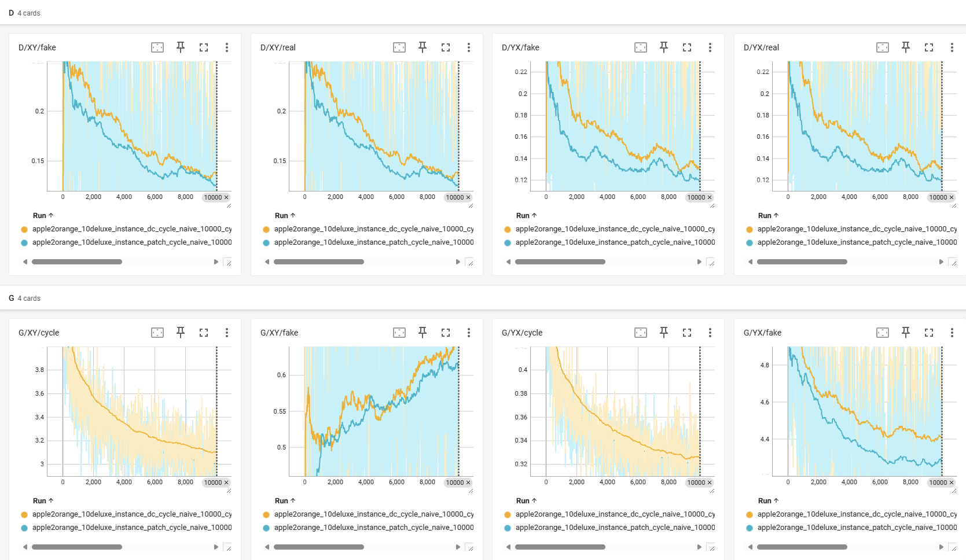Open more options menu for D/YX/real card
The width and height of the screenshot is (966, 560).
952,47
